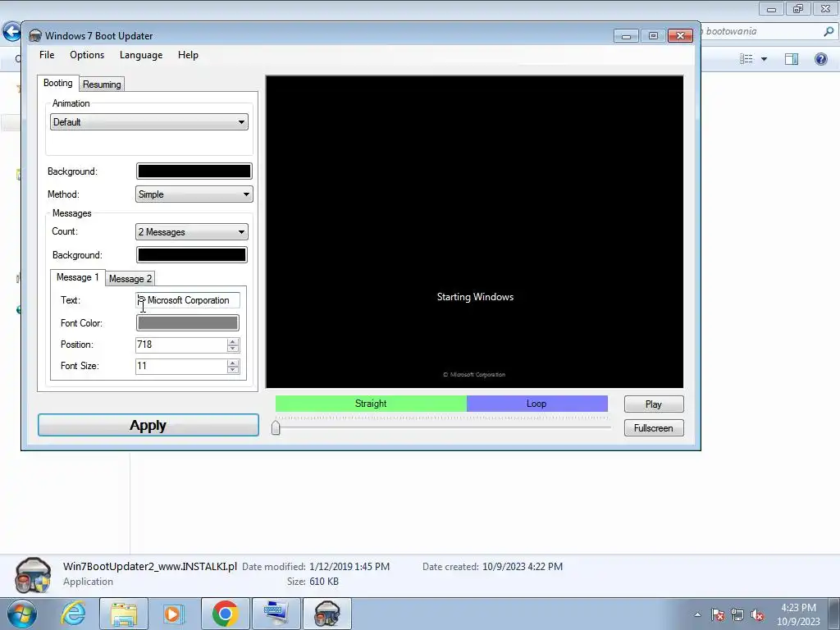Open Windows Explorer taskbar folder icon
Screen dimensions: 840x630
[x=124, y=614]
